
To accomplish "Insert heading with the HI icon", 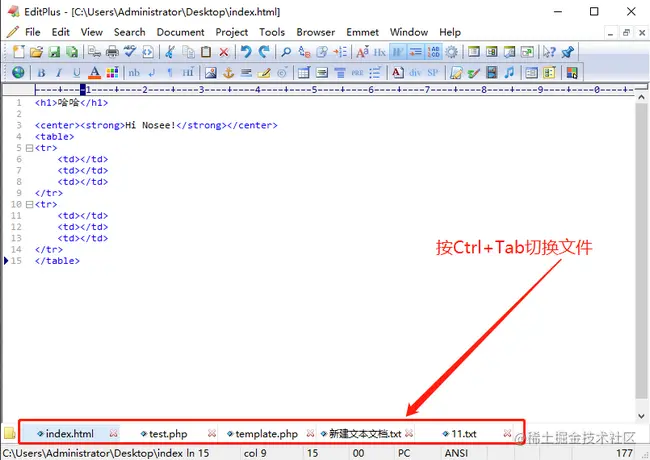I will pyautogui.click(x=188, y=73).
